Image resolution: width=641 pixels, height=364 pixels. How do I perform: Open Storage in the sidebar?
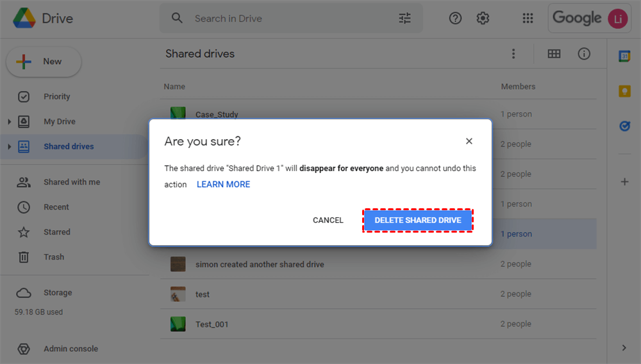pos(58,293)
